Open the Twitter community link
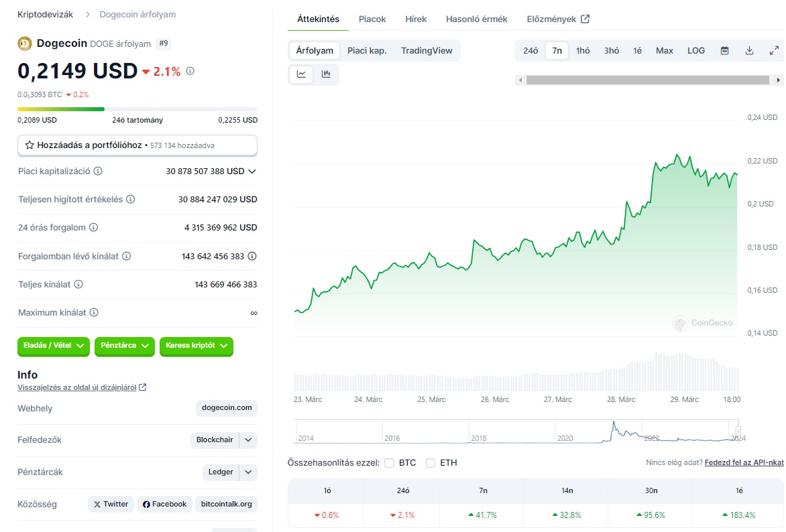This screenshot has width=786, height=532. (111, 504)
